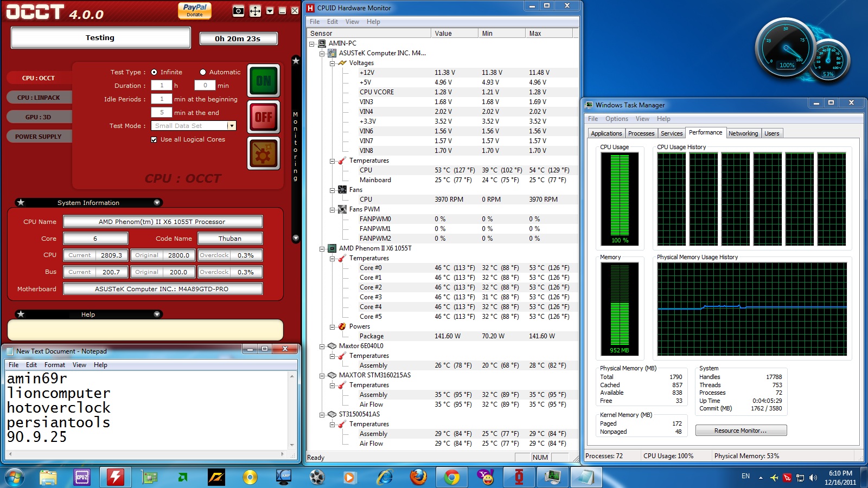Image resolution: width=868 pixels, height=488 pixels.
Task: Open Help menu in CPUID Hardware Monitor
Action: (x=373, y=22)
